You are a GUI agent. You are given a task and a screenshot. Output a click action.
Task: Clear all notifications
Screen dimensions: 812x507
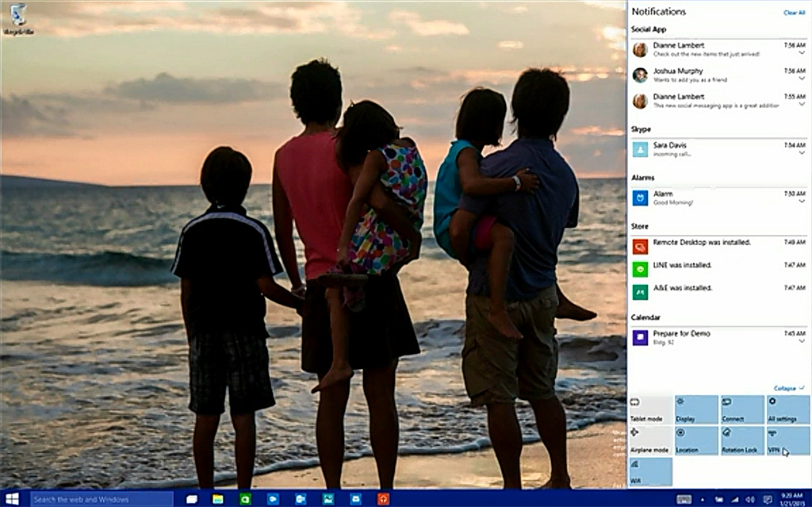(x=794, y=13)
